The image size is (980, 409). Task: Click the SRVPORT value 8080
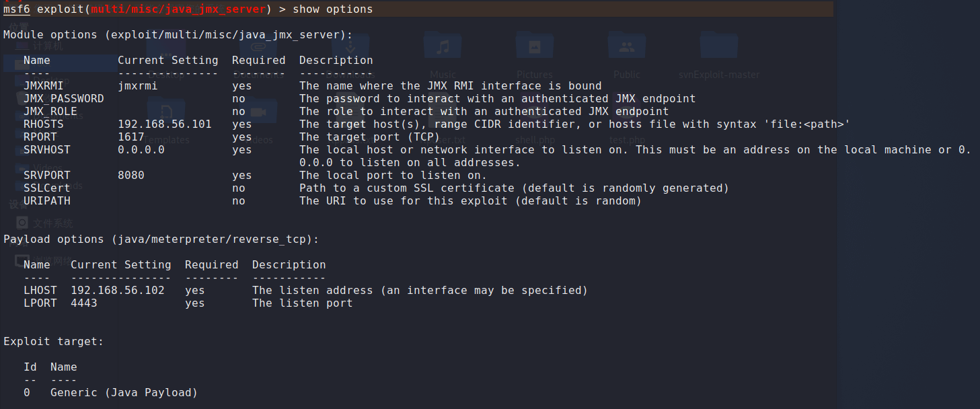pos(131,175)
